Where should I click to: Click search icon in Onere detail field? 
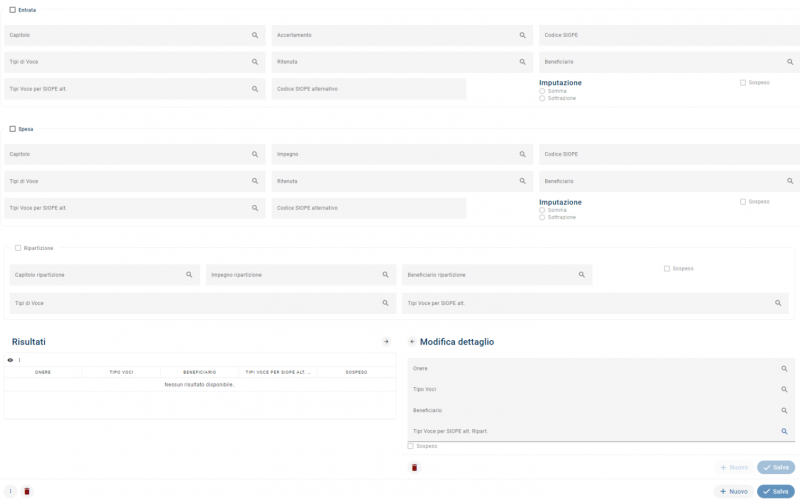[784, 368]
